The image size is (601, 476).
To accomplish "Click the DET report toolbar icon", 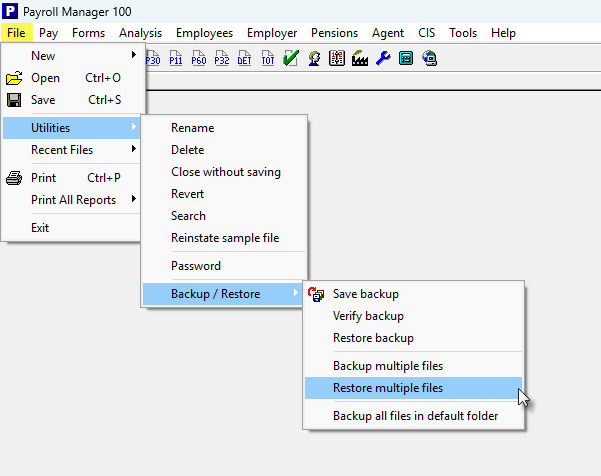I will [245, 58].
